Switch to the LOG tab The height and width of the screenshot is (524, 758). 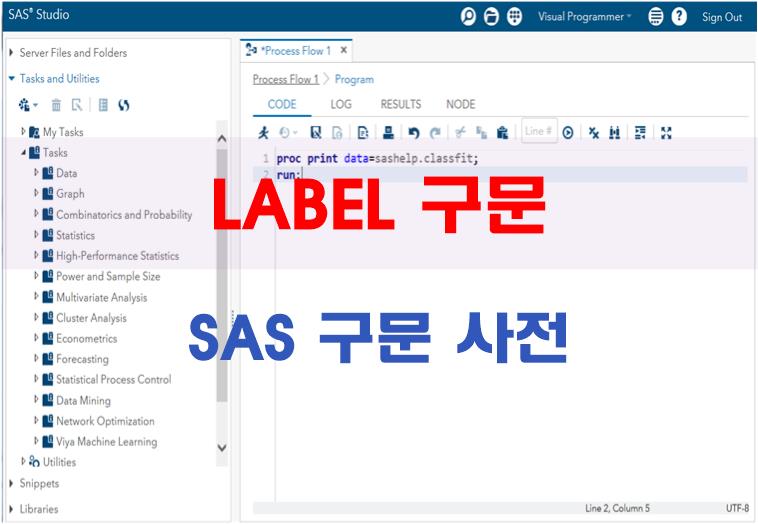click(x=341, y=104)
